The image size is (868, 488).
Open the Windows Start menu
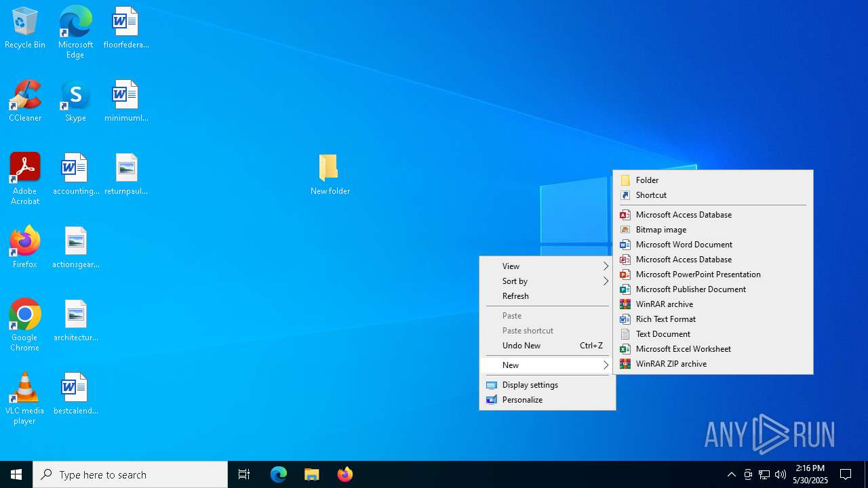[x=16, y=474]
